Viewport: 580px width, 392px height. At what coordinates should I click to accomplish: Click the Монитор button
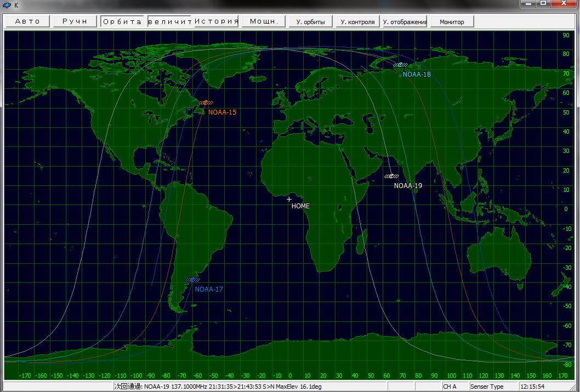452,21
